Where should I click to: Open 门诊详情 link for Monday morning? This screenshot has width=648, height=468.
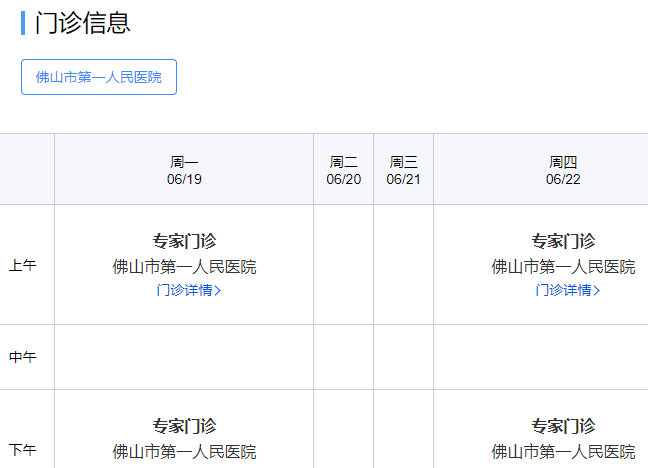pos(183,291)
